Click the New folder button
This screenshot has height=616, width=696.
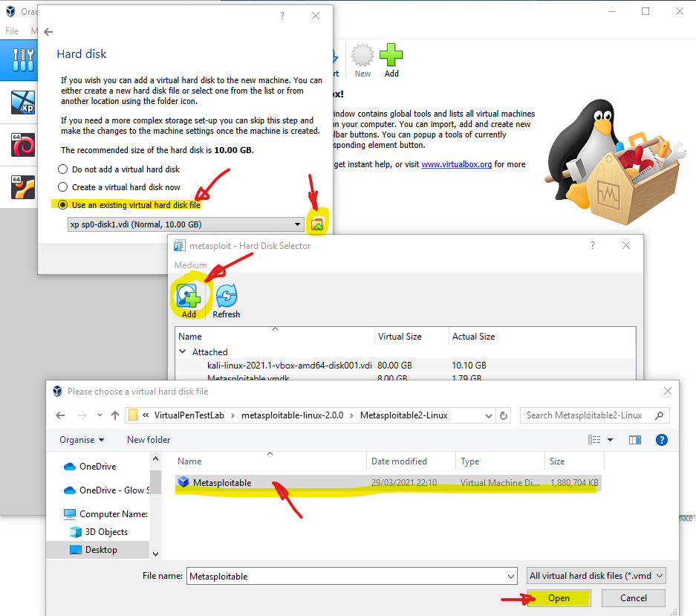pos(149,440)
